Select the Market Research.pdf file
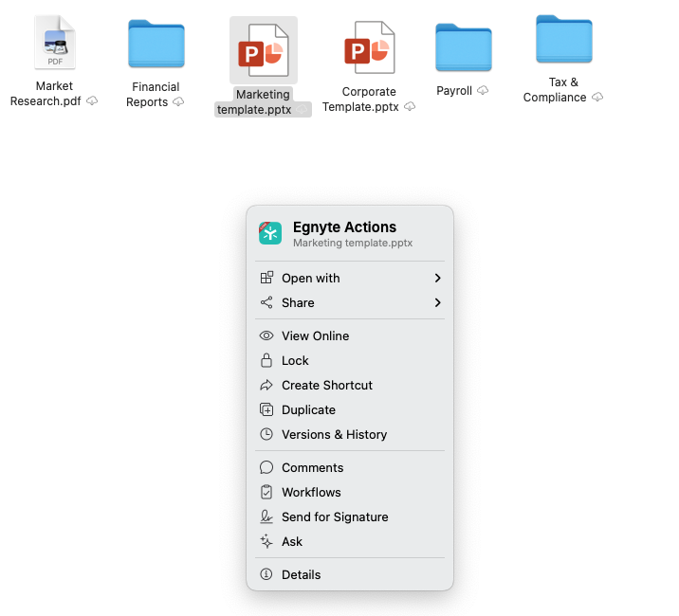The height and width of the screenshot is (616, 679). tap(54, 44)
